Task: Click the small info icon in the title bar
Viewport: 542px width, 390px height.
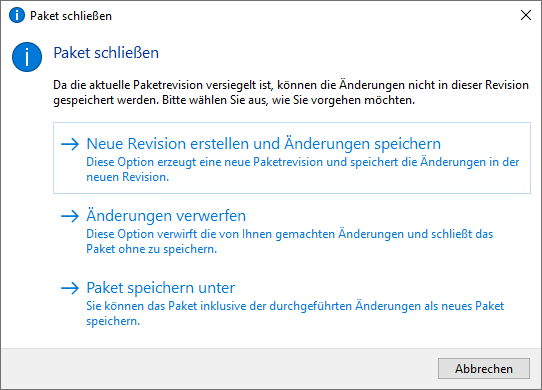Action: 17,16
